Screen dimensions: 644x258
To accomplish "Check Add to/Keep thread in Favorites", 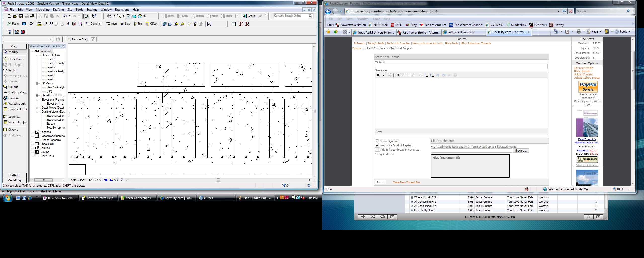I will coord(377,150).
